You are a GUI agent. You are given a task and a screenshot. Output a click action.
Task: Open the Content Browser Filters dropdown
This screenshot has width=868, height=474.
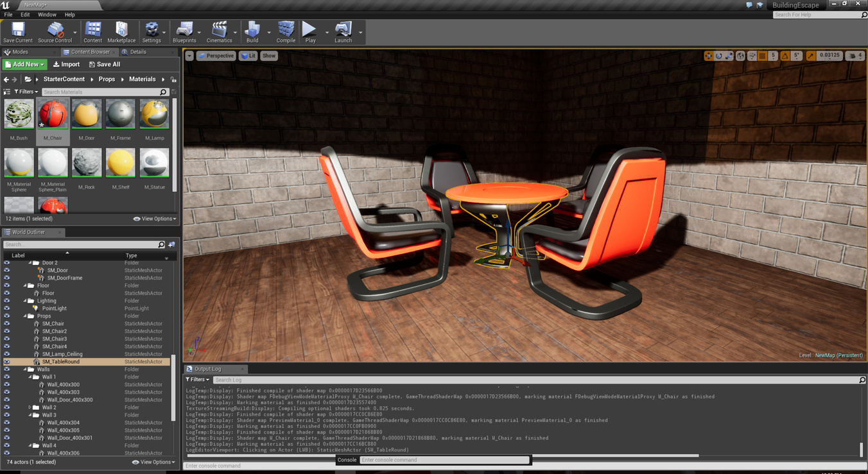point(26,92)
